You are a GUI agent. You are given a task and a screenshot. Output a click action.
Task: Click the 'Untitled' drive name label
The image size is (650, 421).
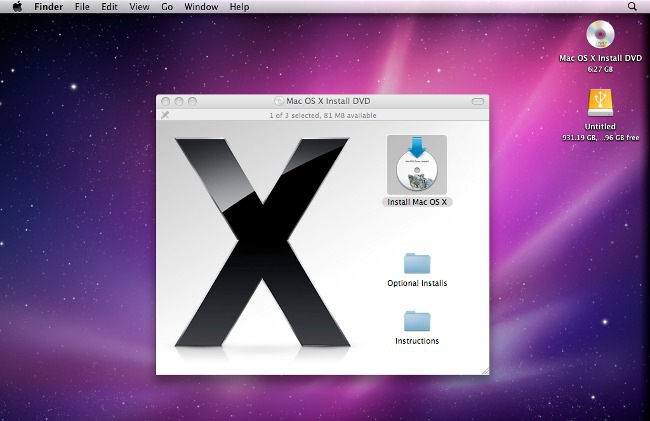point(600,126)
